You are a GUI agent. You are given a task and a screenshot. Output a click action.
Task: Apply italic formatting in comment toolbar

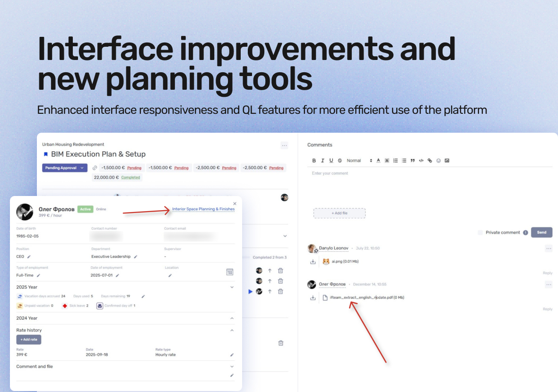pos(323,161)
